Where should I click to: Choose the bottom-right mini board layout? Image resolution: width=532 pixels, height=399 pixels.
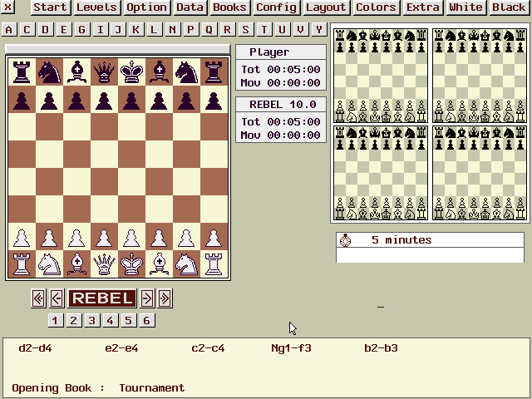pyautogui.click(x=480, y=173)
